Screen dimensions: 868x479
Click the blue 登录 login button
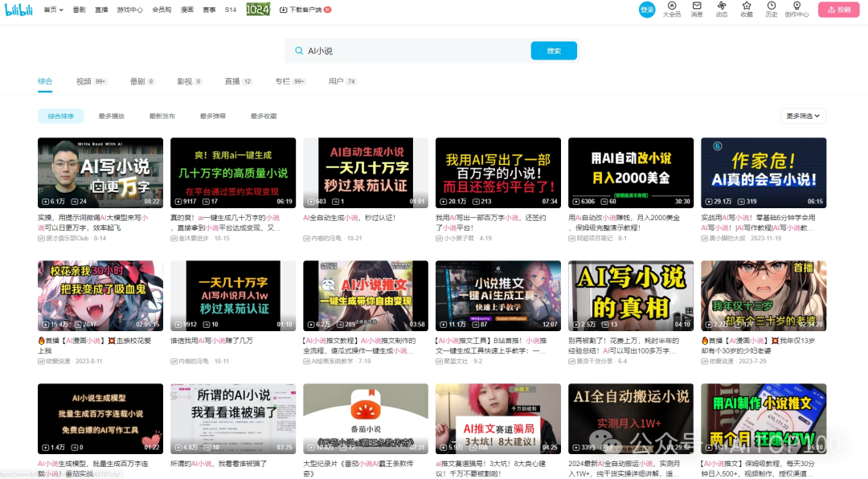(x=646, y=10)
